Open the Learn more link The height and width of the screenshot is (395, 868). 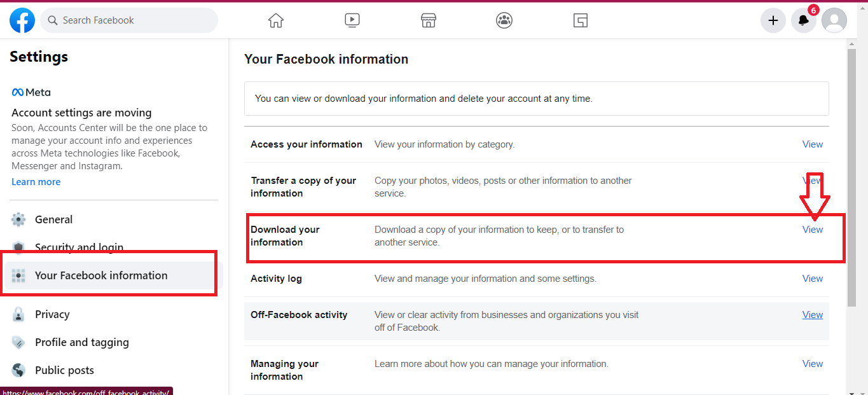(x=36, y=182)
